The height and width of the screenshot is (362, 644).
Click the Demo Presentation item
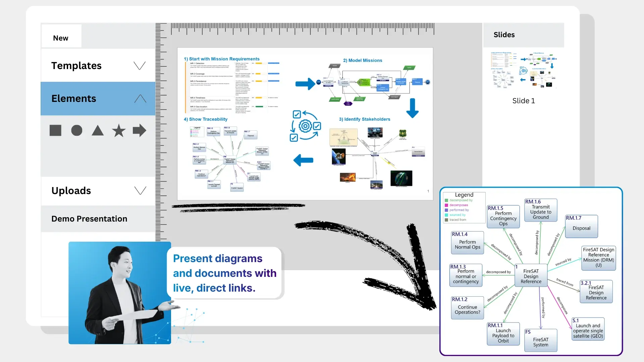(98, 219)
